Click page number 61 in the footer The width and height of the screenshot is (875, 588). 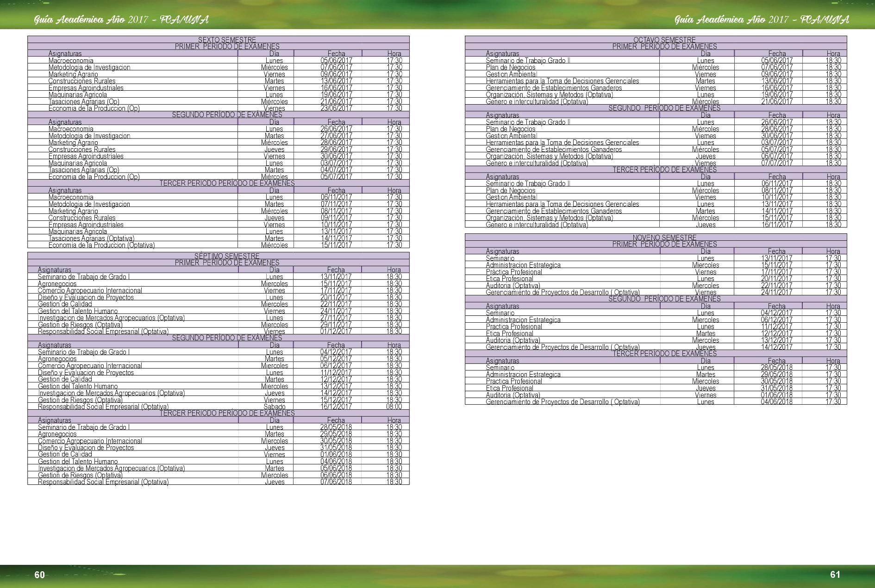(x=835, y=574)
